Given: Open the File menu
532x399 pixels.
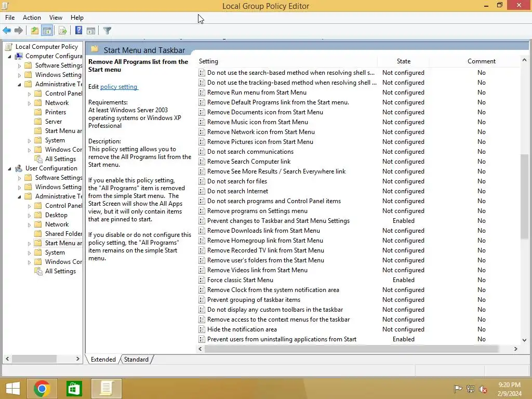Looking at the screenshot, I should (x=10, y=18).
